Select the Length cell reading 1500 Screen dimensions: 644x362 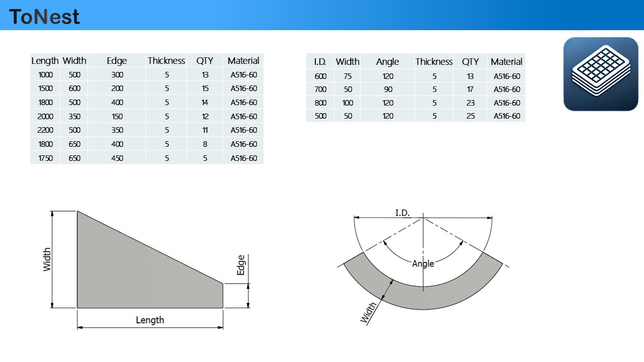45,88
